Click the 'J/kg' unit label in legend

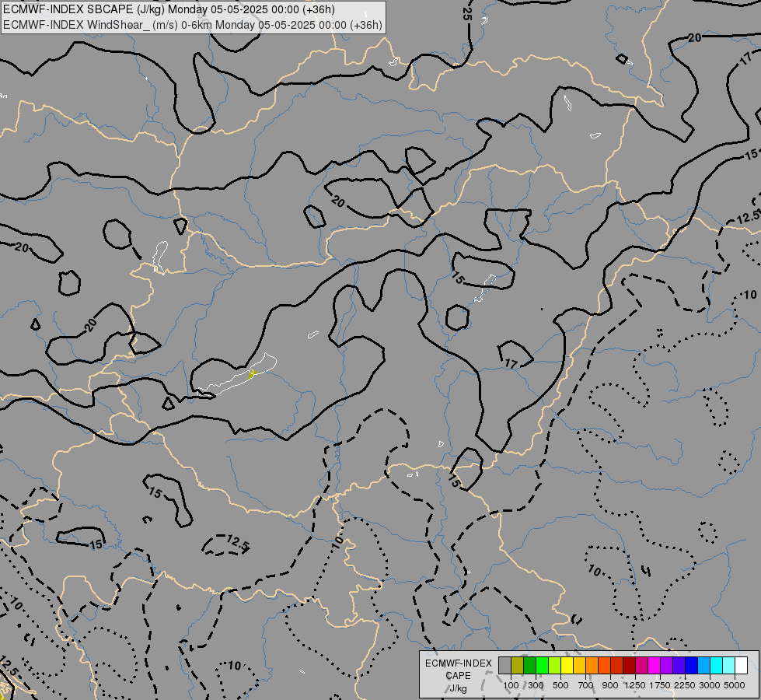tap(458, 689)
